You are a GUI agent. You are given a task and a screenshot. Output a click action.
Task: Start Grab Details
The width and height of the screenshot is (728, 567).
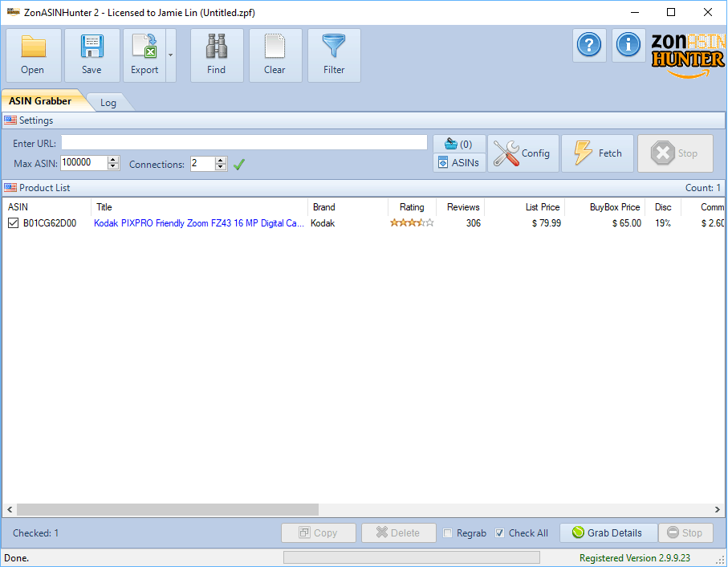[x=608, y=533]
